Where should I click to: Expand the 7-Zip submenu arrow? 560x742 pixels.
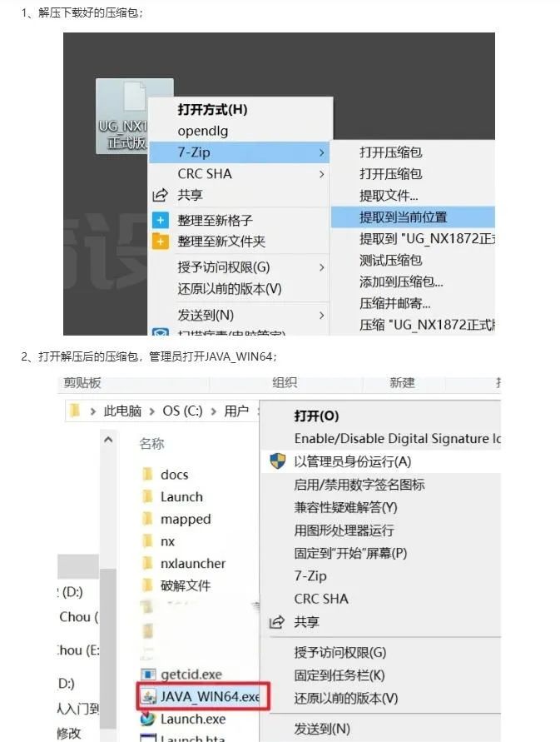[322, 152]
